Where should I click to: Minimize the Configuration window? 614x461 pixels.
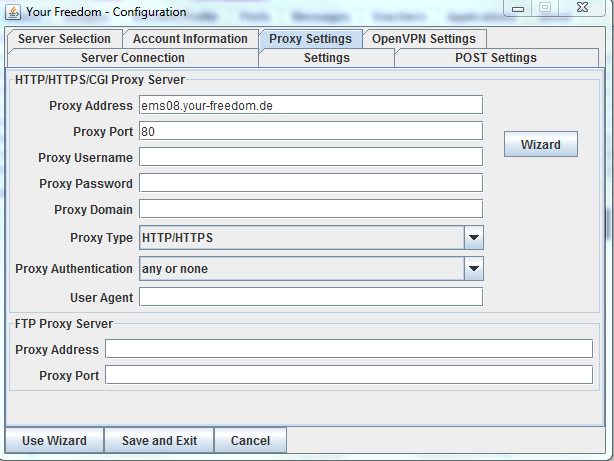click(518, 8)
